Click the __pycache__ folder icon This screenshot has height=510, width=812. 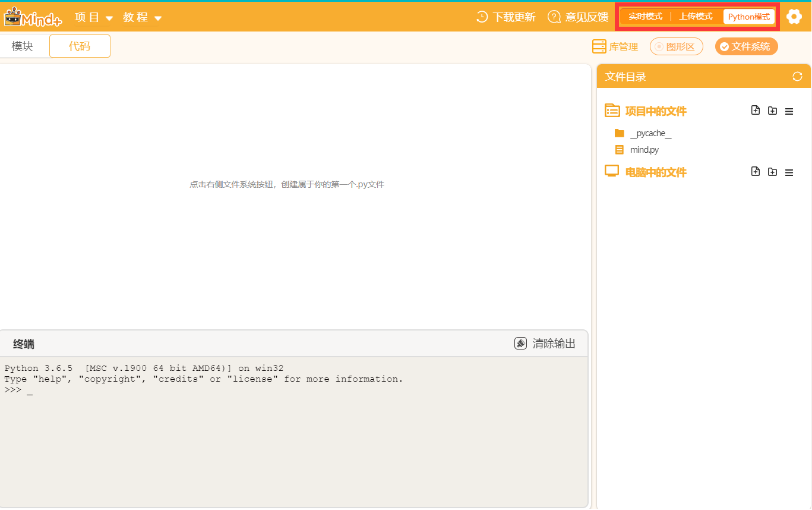620,133
